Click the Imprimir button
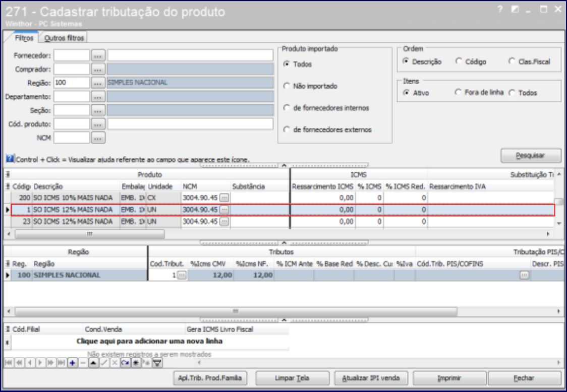Screen dimensions: 567x392 pos(449,378)
